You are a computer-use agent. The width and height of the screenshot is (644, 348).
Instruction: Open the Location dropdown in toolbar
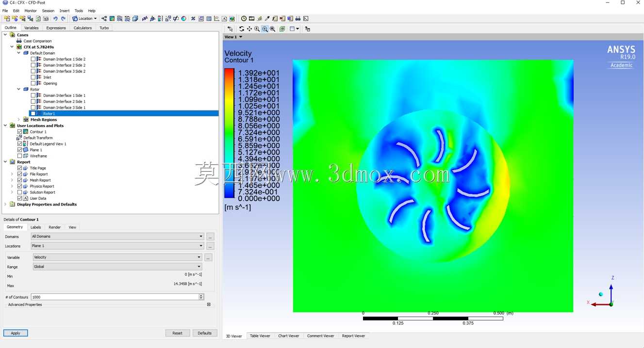coord(85,18)
